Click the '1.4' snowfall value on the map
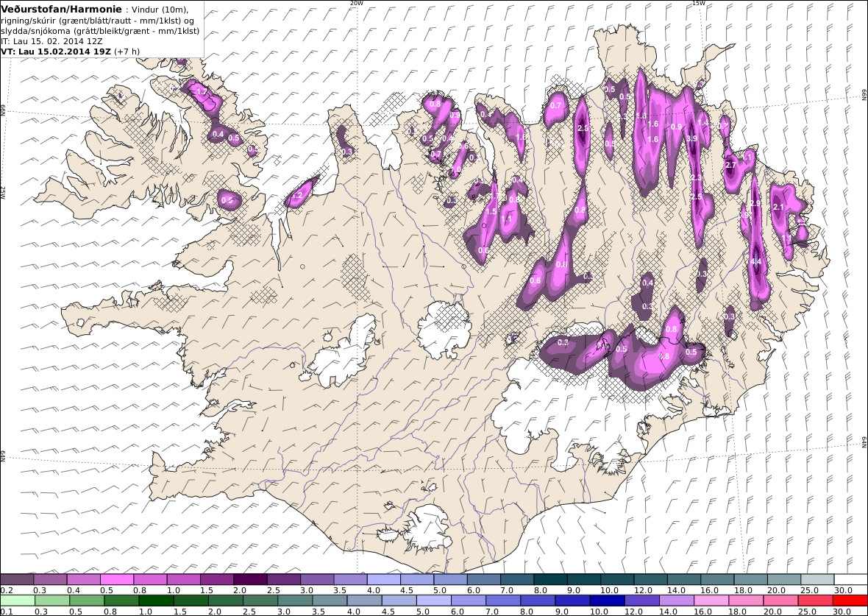Viewport: 868px width, 616px height. coord(703,123)
